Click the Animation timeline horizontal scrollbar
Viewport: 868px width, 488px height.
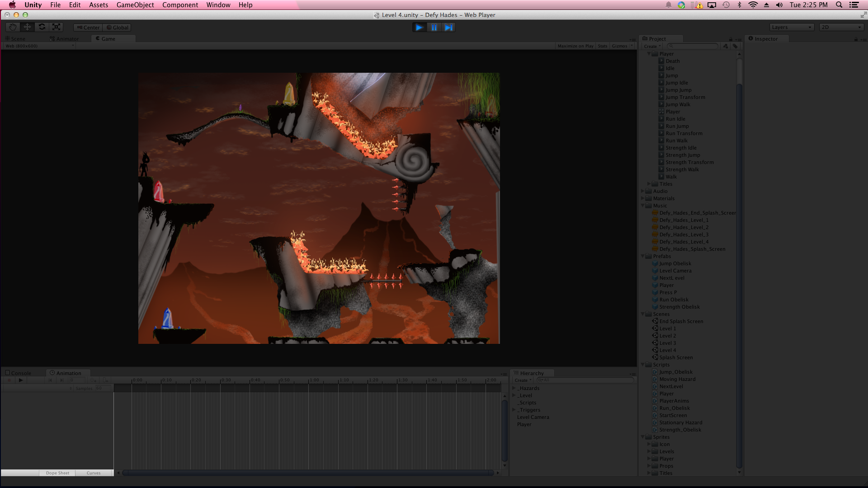coord(308,473)
